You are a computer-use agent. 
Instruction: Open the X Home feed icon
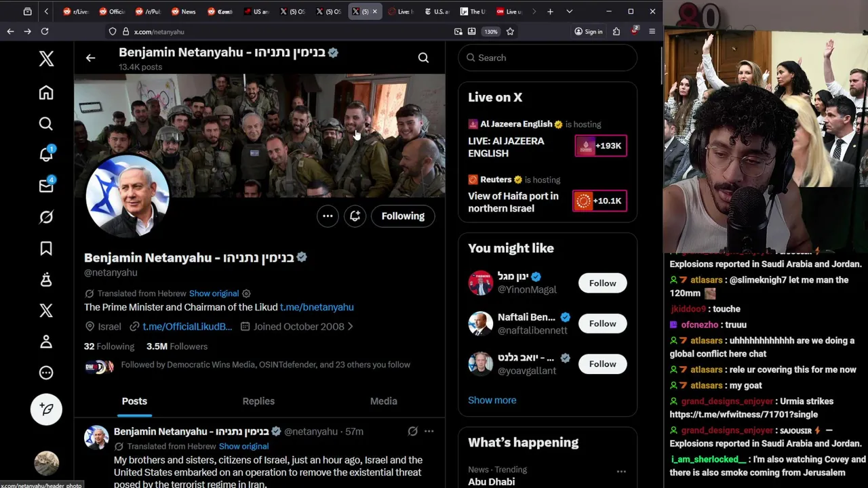pyautogui.click(x=46, y=93)
